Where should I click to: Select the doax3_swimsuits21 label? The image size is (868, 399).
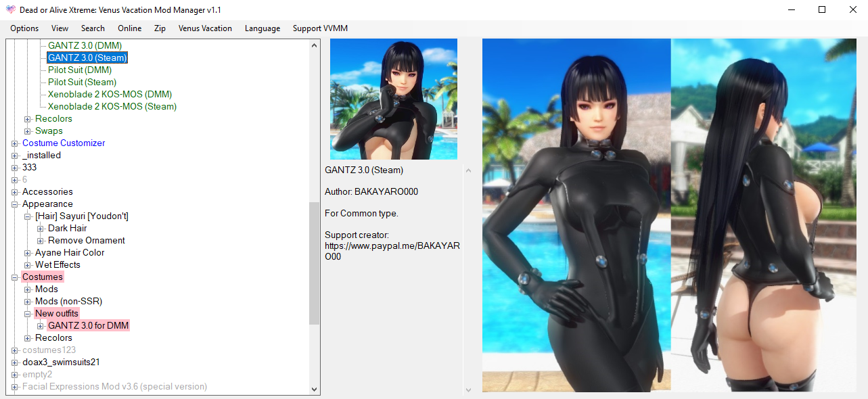tap(61, 362)
